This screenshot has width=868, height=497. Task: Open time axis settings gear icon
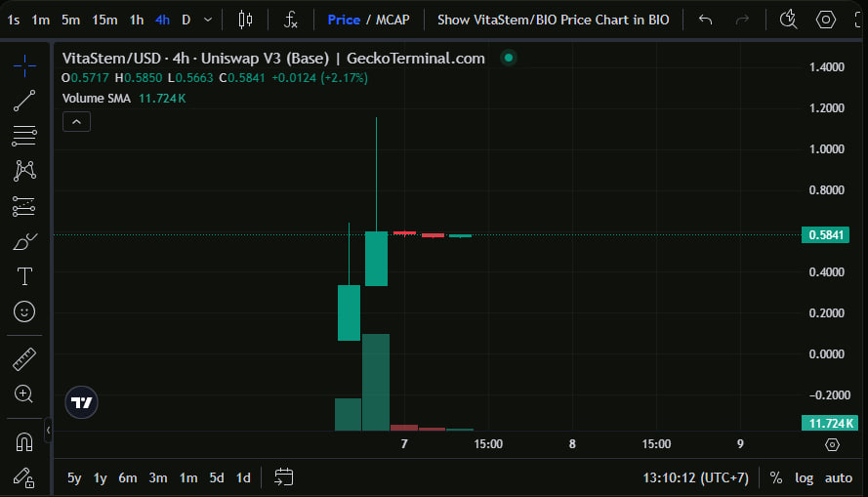pos(832,444)
